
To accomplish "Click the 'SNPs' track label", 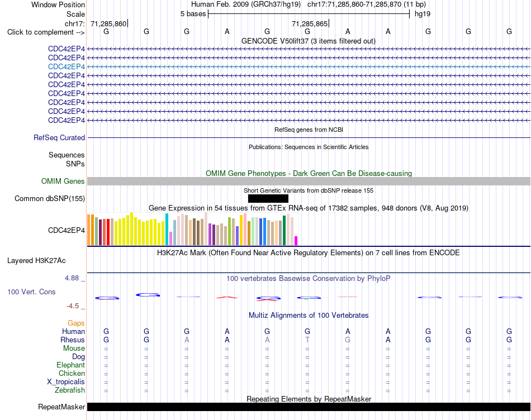I will click(x=75, y=164).
